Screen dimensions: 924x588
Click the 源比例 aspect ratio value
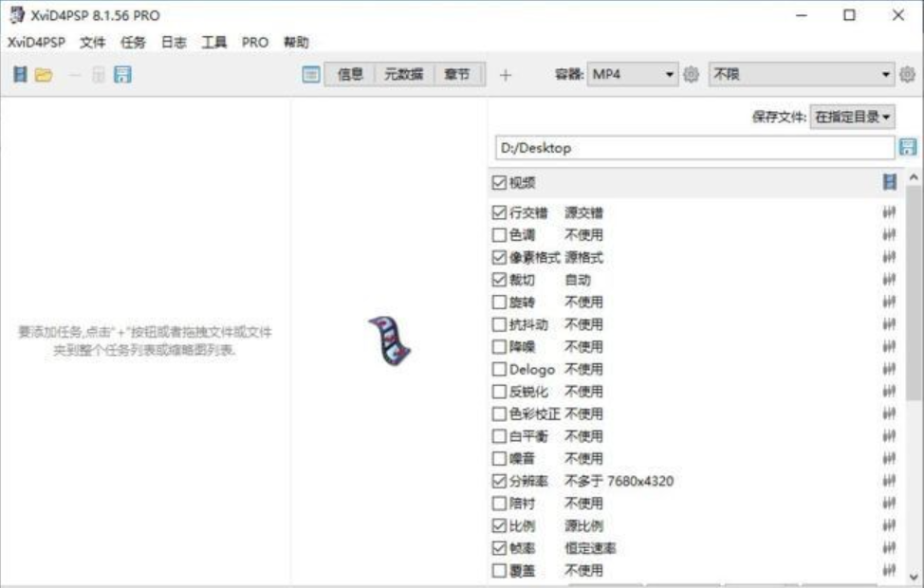(x=584, y=525)
